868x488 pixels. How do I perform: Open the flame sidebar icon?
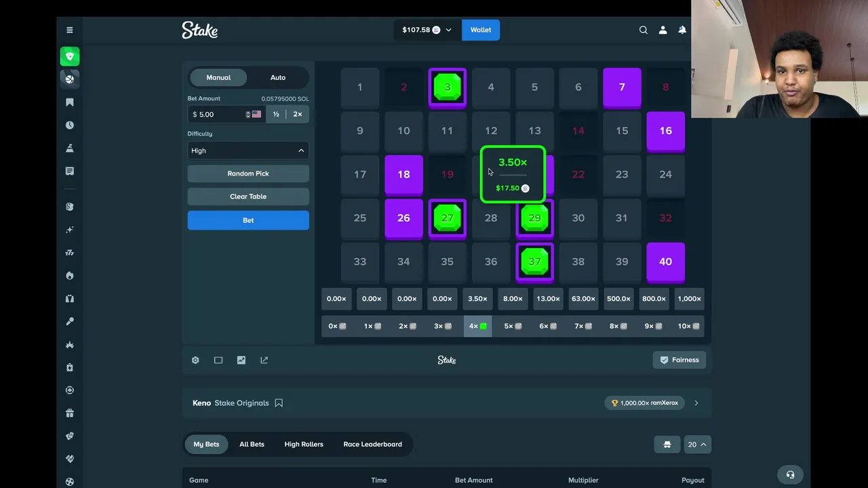click(69, 276)
